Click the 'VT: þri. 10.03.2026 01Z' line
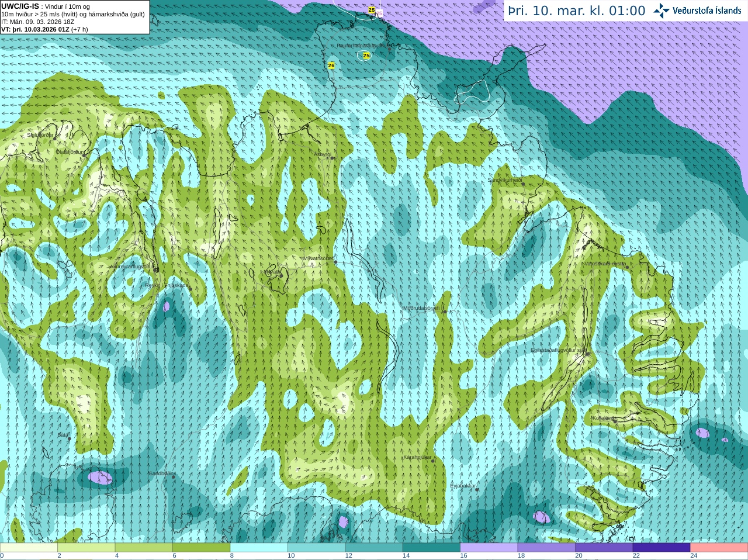 tap(44, 29)
